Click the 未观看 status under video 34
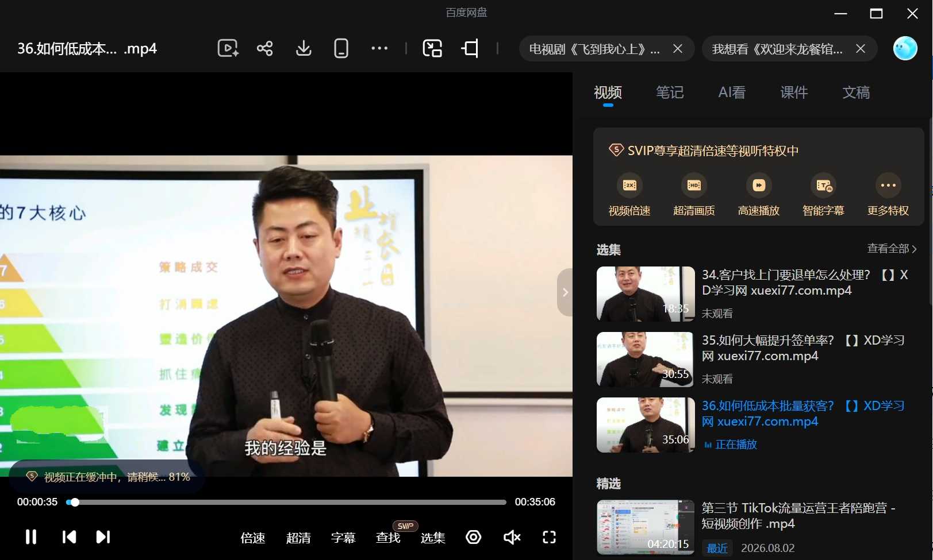Image resolution: width=933 pixels, height=560 pixels. [717, 314]
